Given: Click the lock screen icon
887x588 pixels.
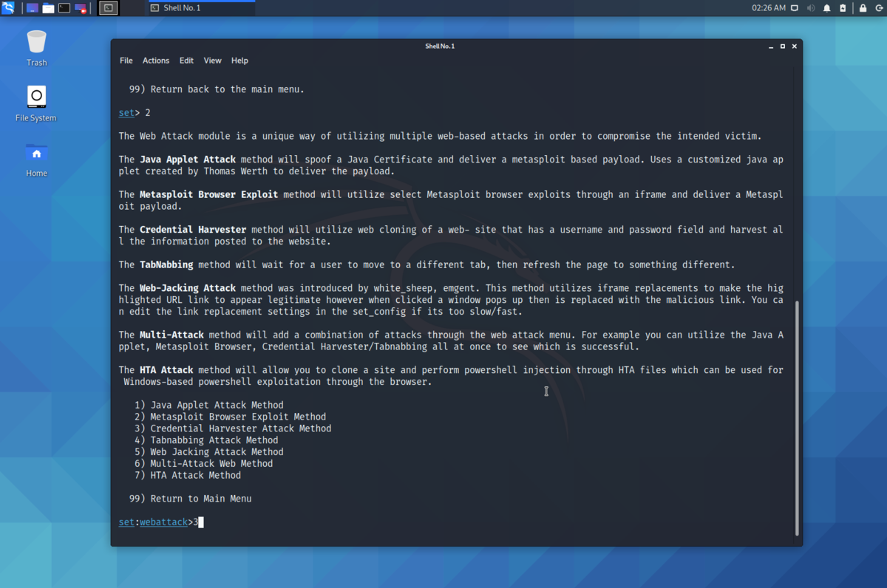Looking at the screenshot, I should click(863, 8).
